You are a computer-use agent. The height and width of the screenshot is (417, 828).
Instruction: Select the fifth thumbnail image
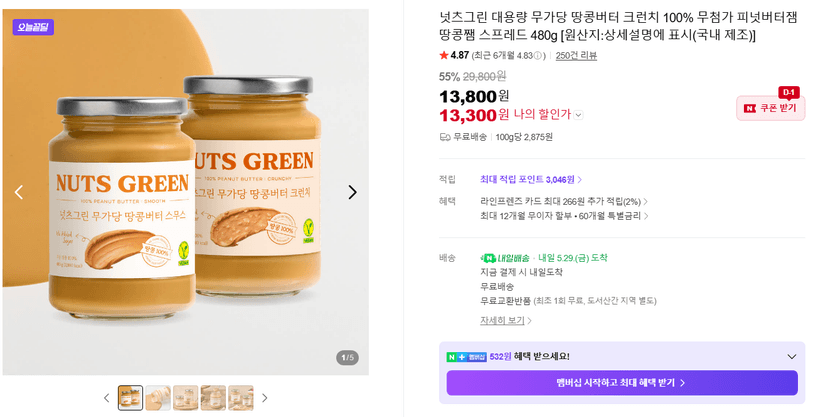tap(241, 398)
